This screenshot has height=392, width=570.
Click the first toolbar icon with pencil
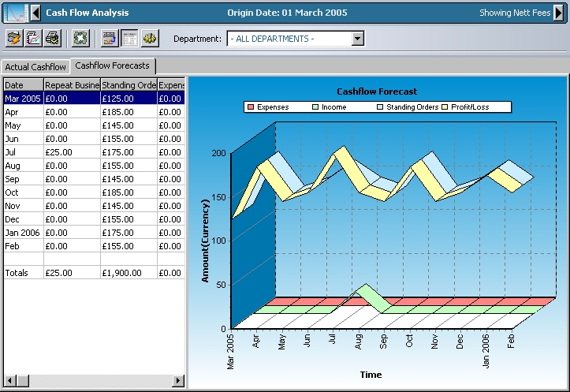14,38
